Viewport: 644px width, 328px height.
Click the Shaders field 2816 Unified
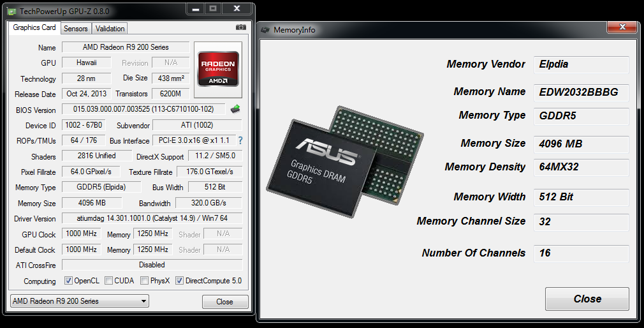pos(97,156)
